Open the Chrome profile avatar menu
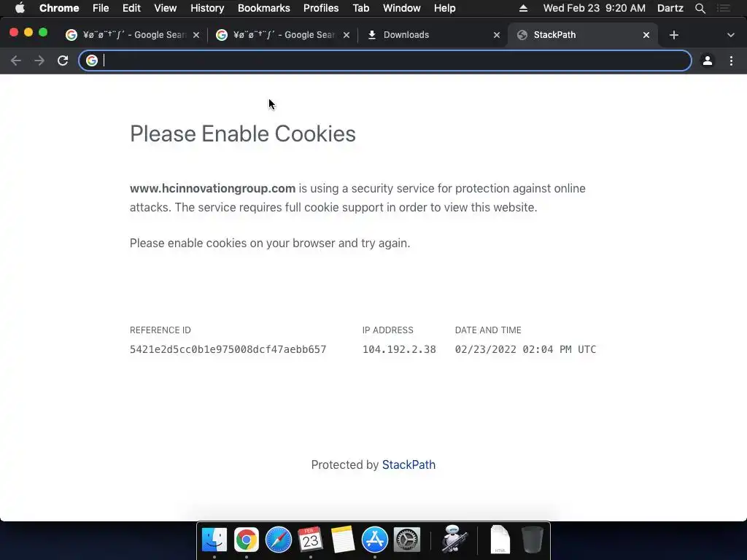 click(x=708, y=61)
